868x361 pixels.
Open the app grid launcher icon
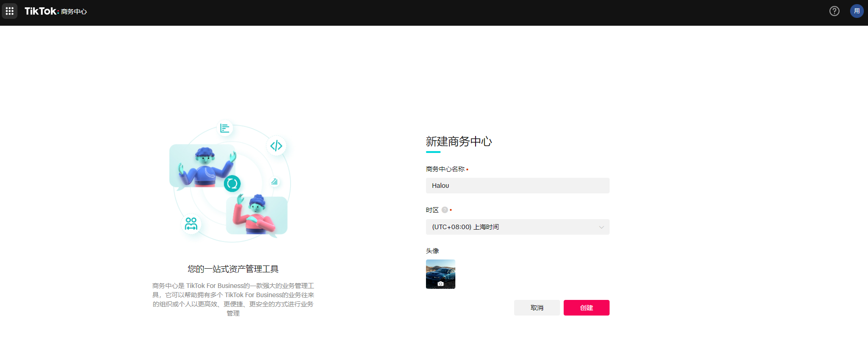click(10, 11)
